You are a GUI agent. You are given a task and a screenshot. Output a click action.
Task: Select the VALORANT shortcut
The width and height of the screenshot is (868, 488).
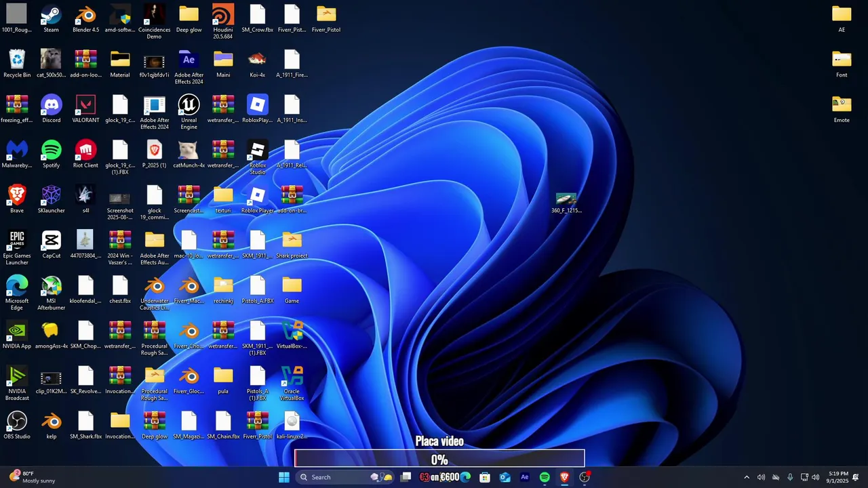point(85,109)
